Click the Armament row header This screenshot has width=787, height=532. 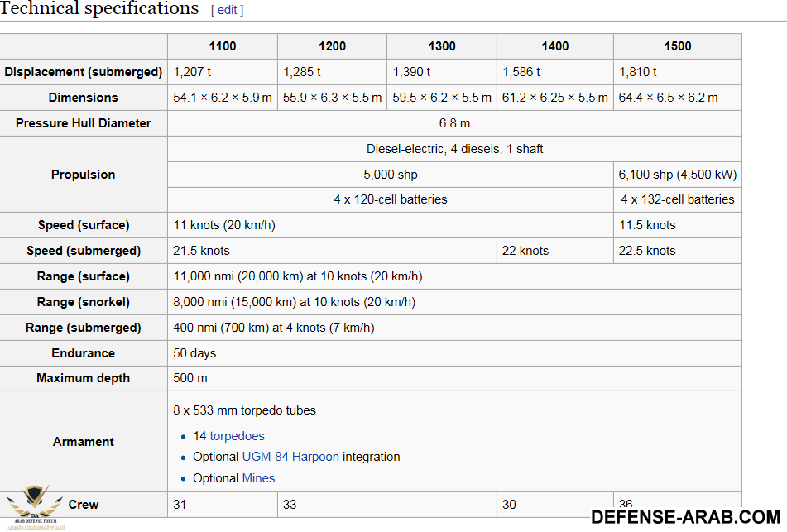pos(84,442)
